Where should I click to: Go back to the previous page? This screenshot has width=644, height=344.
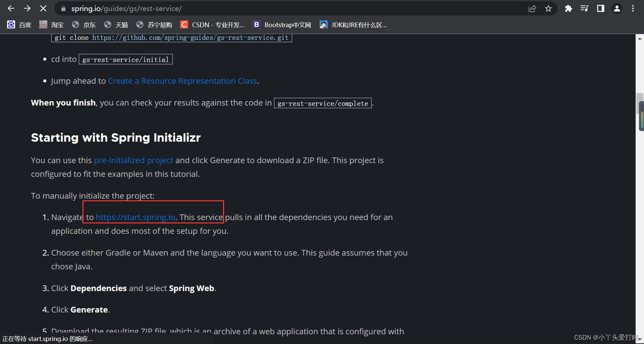11,8
